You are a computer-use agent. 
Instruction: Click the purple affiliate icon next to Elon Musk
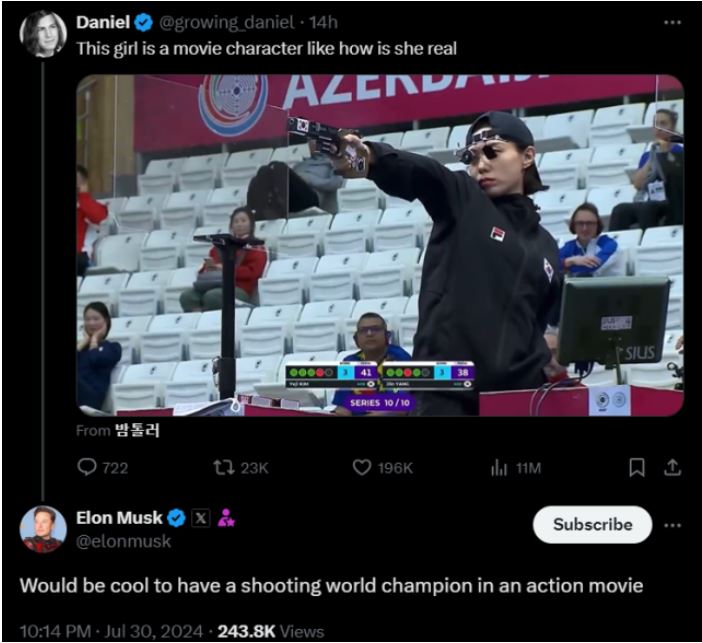coord(226,518)
